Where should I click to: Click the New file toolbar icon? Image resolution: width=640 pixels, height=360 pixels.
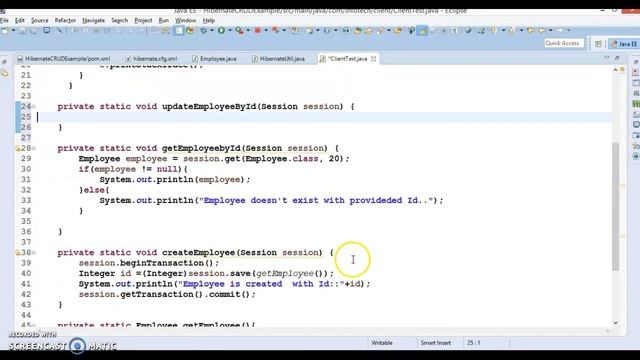(5, 31)
